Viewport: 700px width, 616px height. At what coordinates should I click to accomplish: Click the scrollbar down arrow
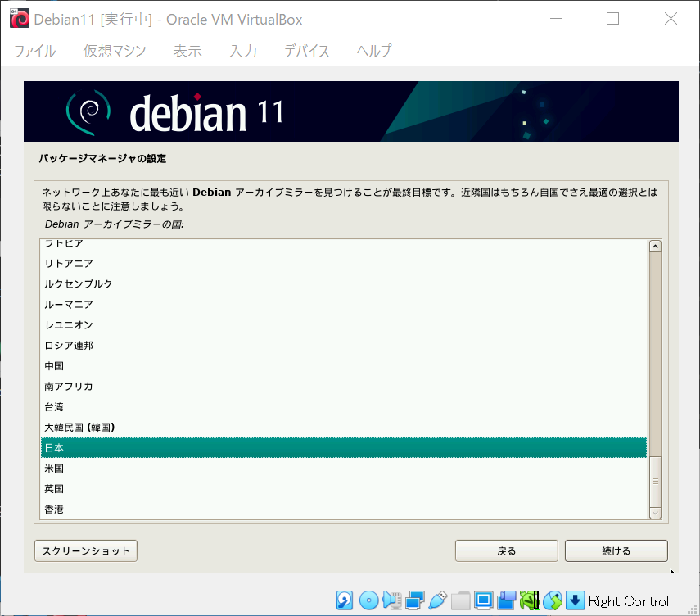point(655,513)
